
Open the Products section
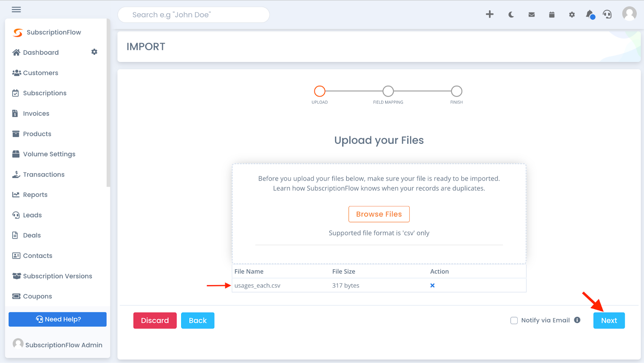coord(37,134)
